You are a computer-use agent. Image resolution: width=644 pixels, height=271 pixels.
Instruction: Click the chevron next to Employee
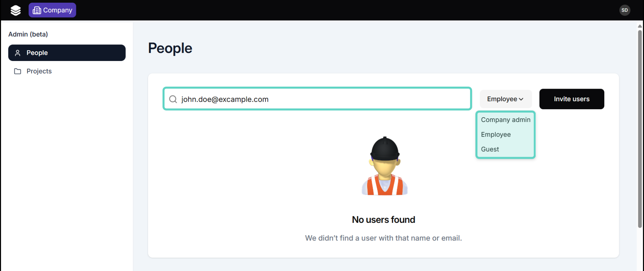[521, 99]
